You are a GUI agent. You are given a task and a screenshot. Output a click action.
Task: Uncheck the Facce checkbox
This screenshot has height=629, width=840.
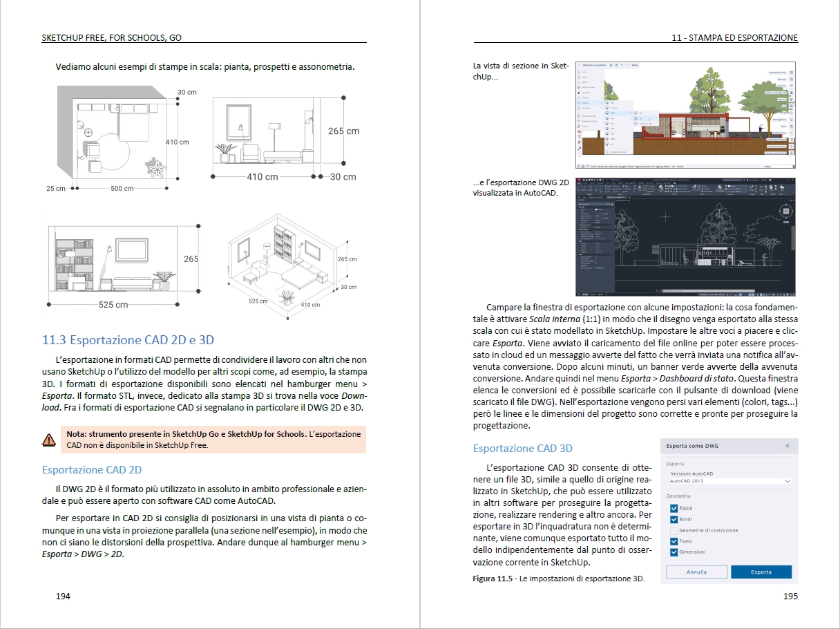pos(674,508)
